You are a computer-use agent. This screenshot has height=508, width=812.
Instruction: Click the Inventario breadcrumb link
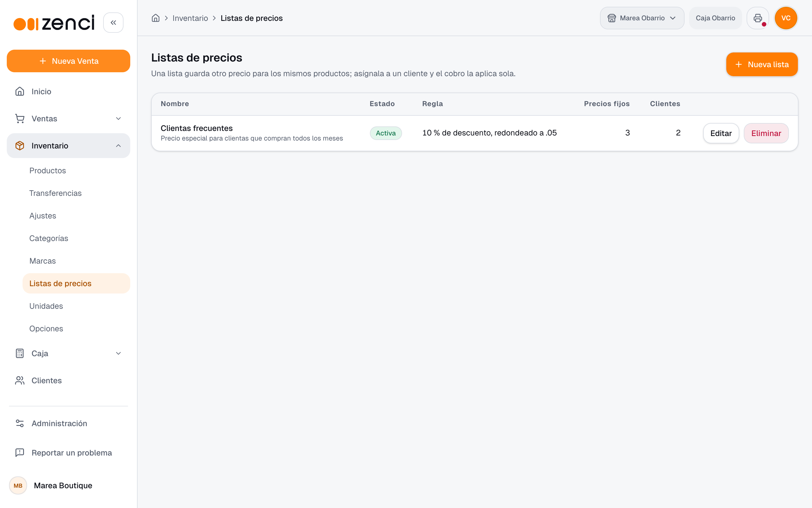tap(190, 18)
